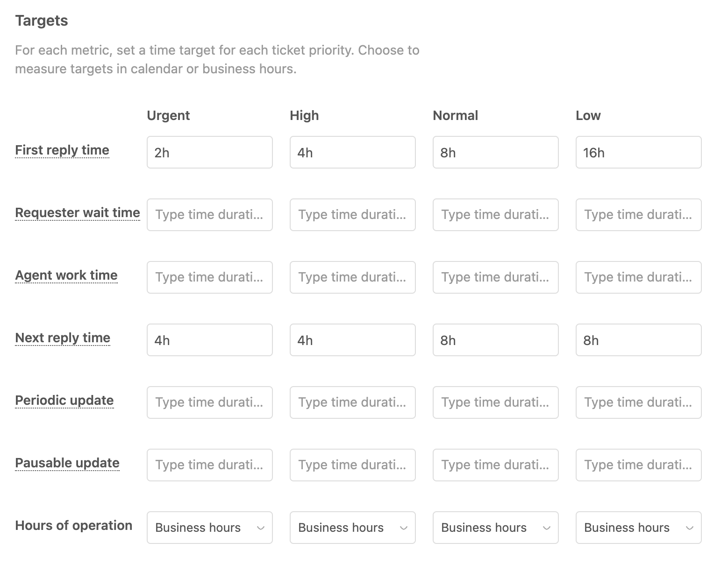Edit Normal Next reply time field
728x564 pixels.
coord(495,340)
